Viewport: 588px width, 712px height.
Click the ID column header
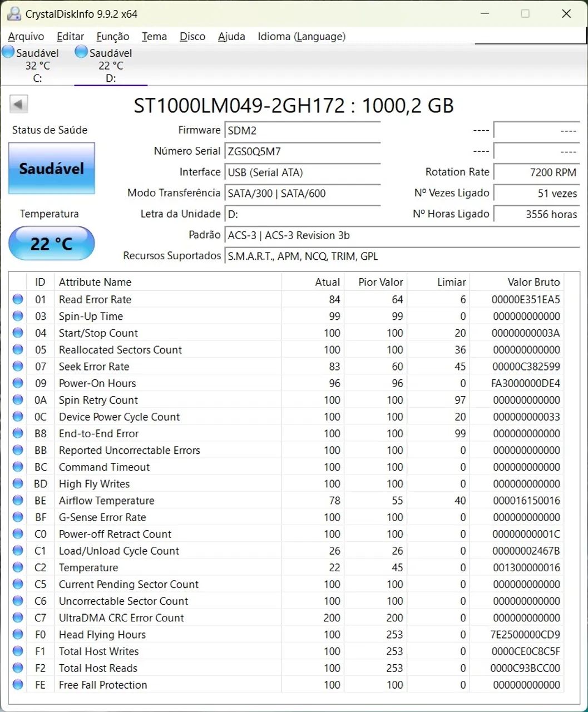tap(40, 282)
